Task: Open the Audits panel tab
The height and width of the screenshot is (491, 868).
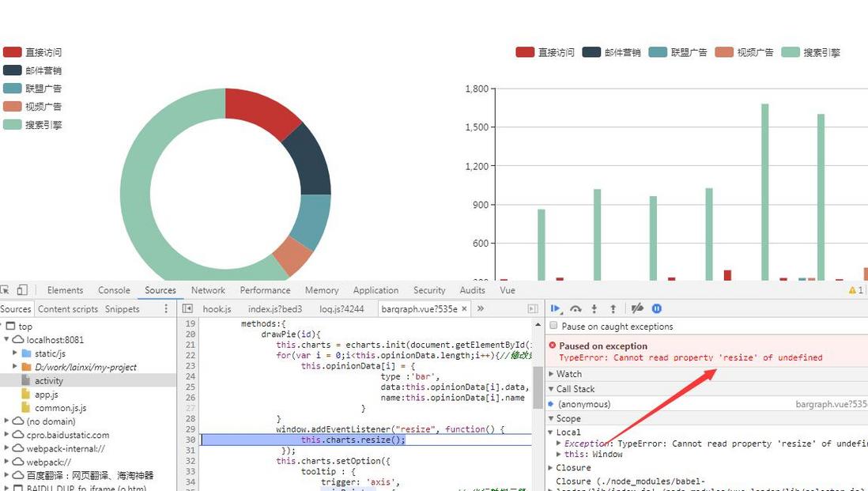Action: tap(472, 290)
